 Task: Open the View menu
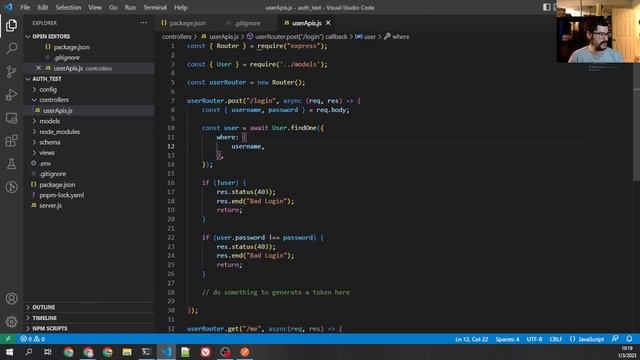tap(95, 7)
